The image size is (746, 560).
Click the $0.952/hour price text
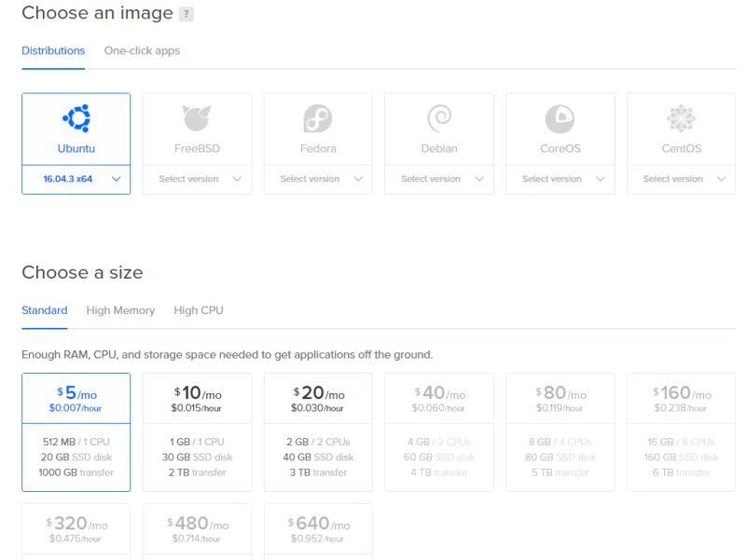pyautogui.click(x=317, y=539)
